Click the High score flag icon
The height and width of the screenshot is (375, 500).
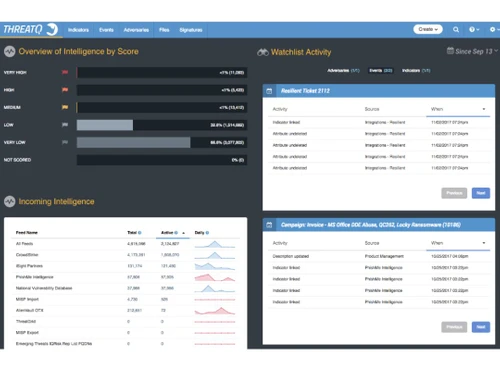pos(65,90)
